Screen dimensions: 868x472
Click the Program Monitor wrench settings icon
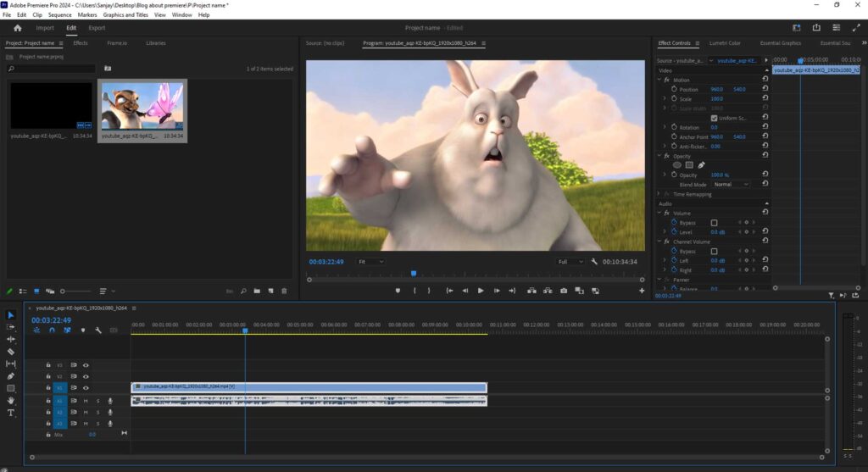(594, 262)
